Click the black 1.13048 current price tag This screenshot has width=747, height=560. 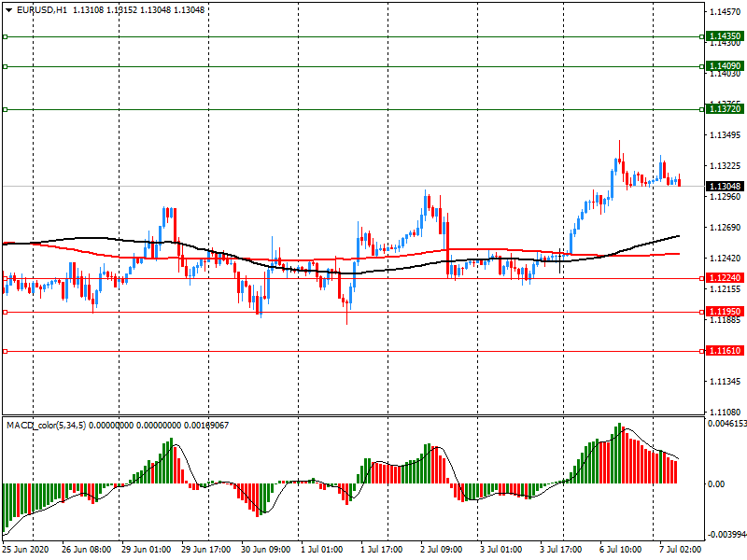pyautogui.click(x=725, y=187)
